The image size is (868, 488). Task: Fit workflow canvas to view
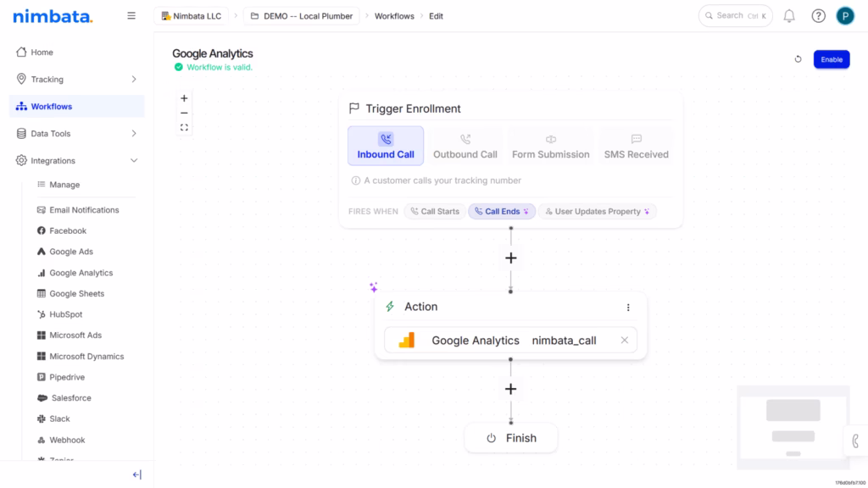pyautogui.click(x=184, y=127)
